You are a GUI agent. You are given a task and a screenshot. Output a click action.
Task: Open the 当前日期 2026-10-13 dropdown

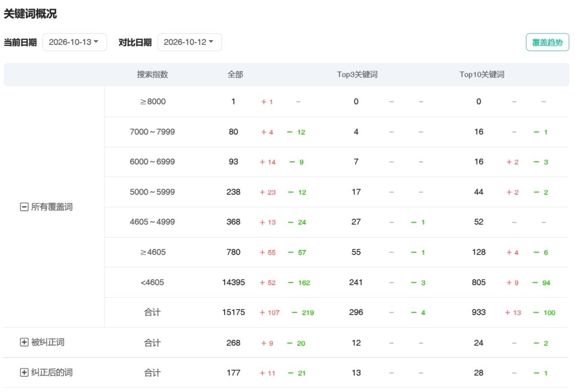tap(75, 42)
